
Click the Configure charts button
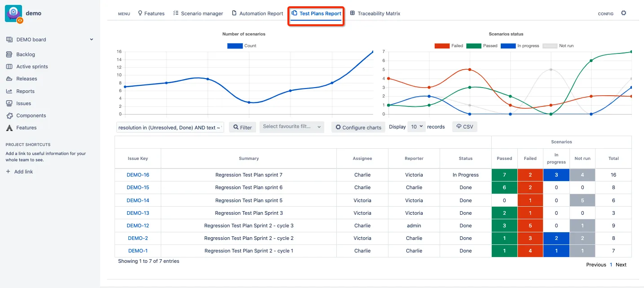(358, 127)
